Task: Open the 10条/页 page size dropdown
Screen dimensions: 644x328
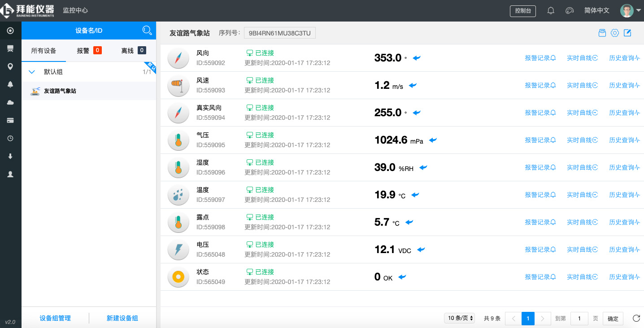Action: [459, 318]
